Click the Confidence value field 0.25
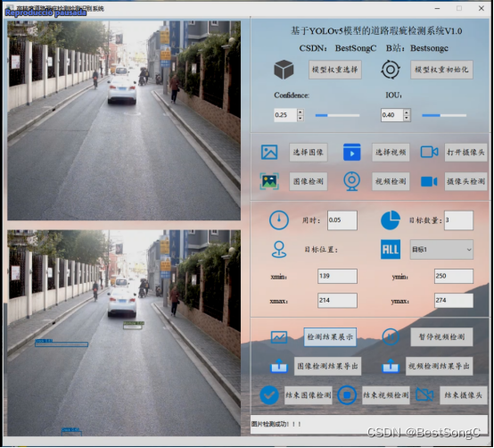This screenshot has height=448, width=494. (285, 115)
